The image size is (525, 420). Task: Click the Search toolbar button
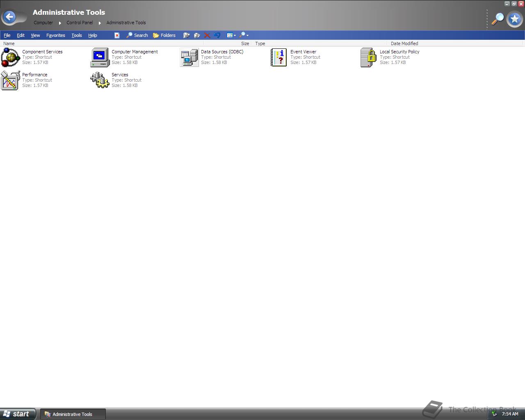click(x=137, y=35)
